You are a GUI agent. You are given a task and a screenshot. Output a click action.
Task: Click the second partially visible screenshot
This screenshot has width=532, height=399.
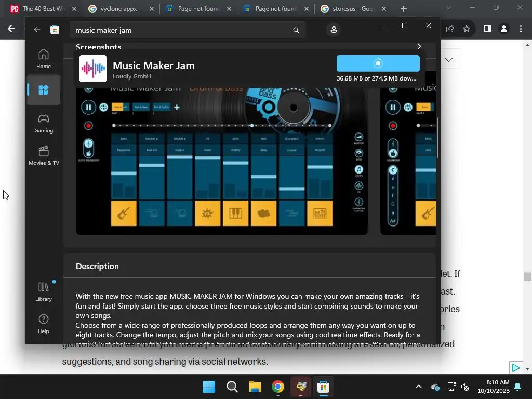pyautogui.click(x=408, y=161)
